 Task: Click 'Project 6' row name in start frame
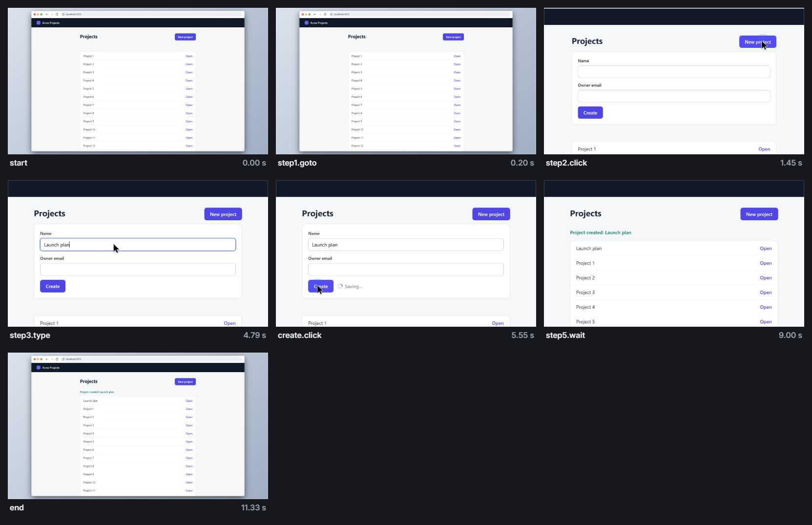coord(88,97)
